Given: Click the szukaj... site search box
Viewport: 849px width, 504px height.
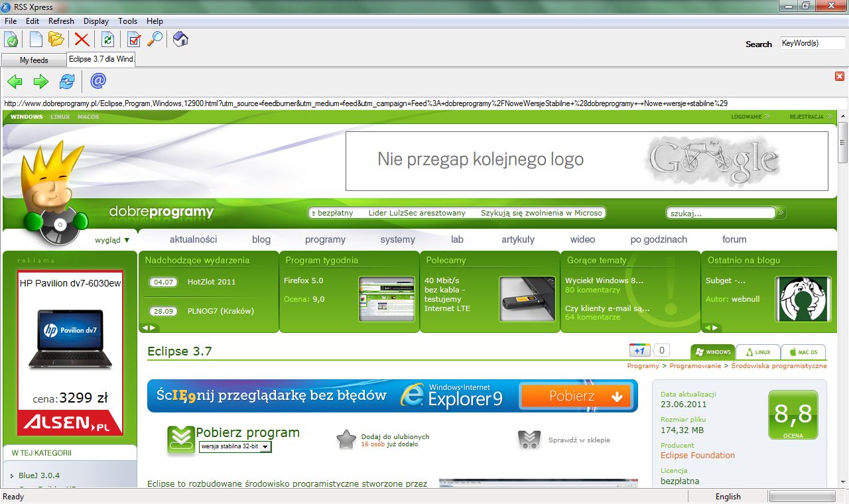Looking at the screenshot, I should pos(721,213).
